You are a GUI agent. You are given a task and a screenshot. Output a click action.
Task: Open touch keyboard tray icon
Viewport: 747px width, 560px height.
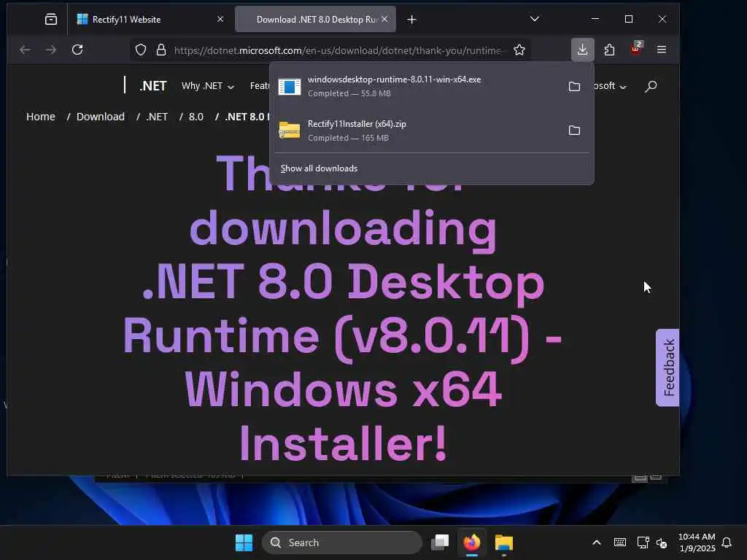[x=620, y=542]
